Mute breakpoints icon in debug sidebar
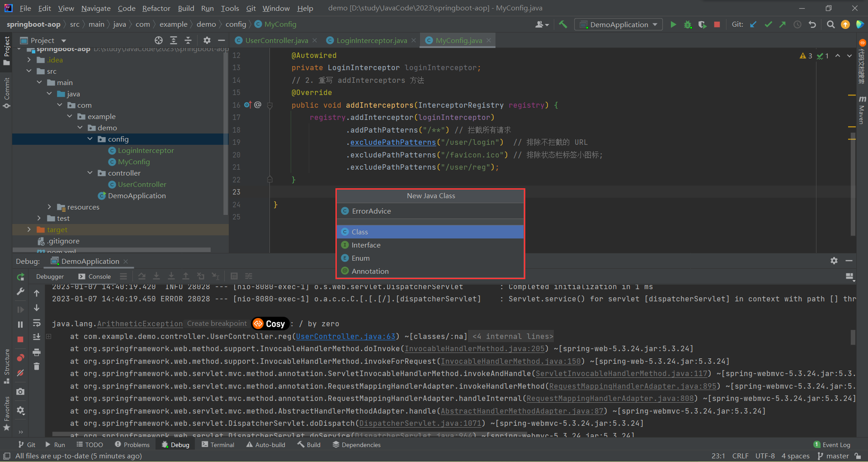This screenshot has height=462, width=868. coord(20,373)
